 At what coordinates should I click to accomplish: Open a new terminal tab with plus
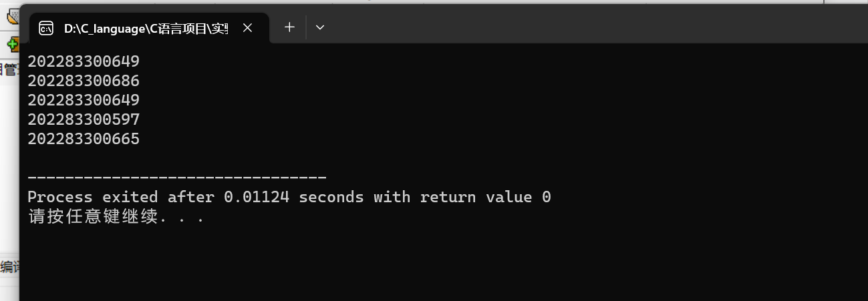tap(289, 27)
